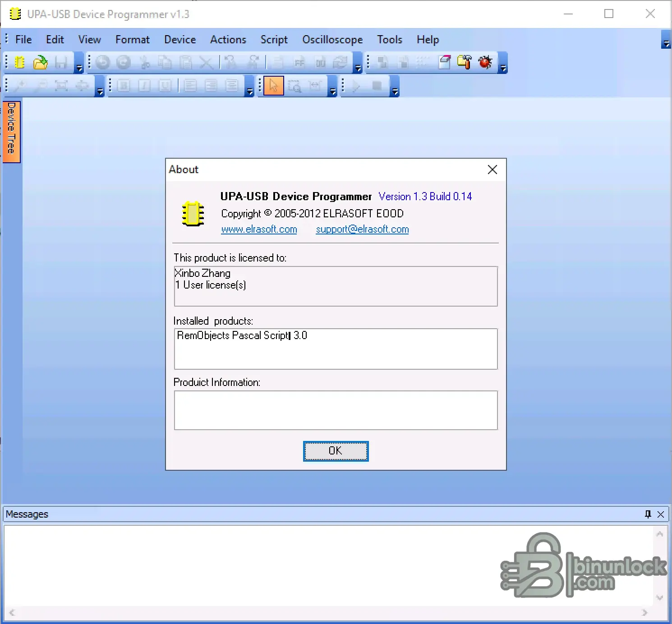This screenshot has height=624, width=672.
Task: Click the support@elrasoft.com email link
Action: pos(362,229)
